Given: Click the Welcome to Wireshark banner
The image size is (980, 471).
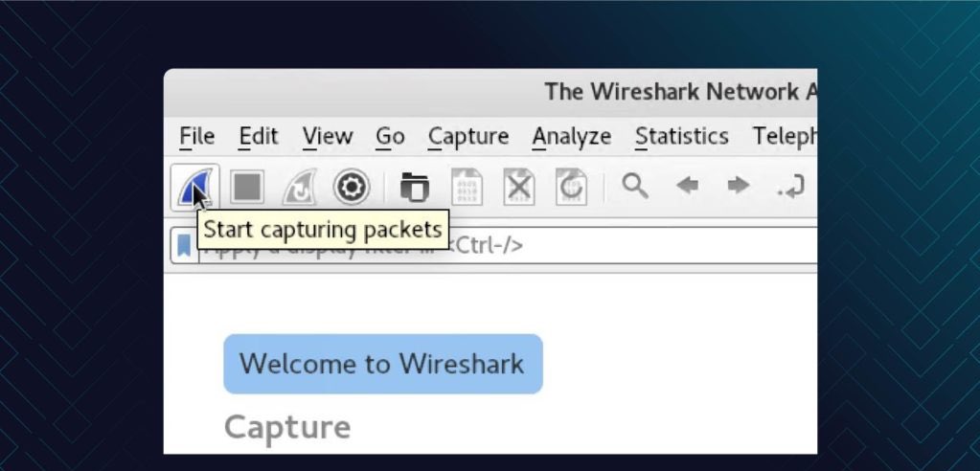Looking at the screenshot, I should click(383, 364).
